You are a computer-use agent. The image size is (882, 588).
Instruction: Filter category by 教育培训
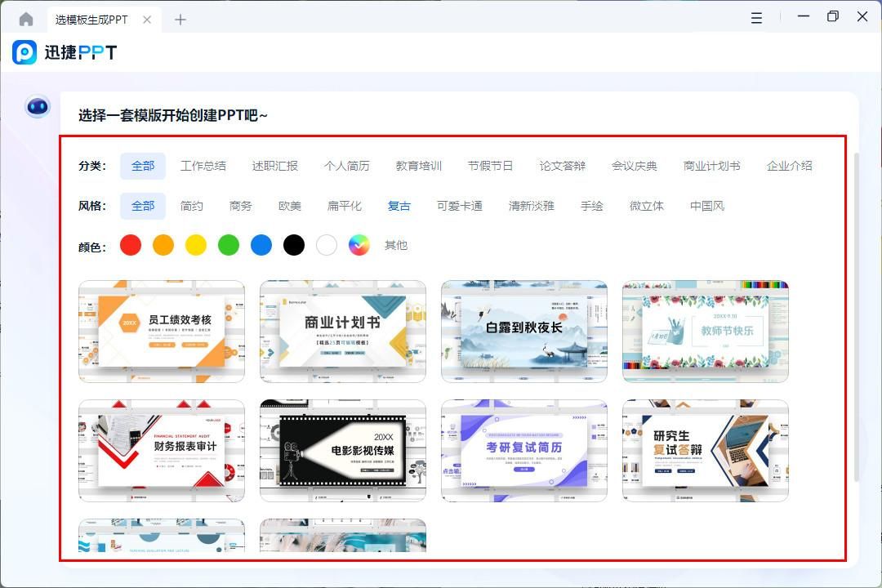[418, 166]
